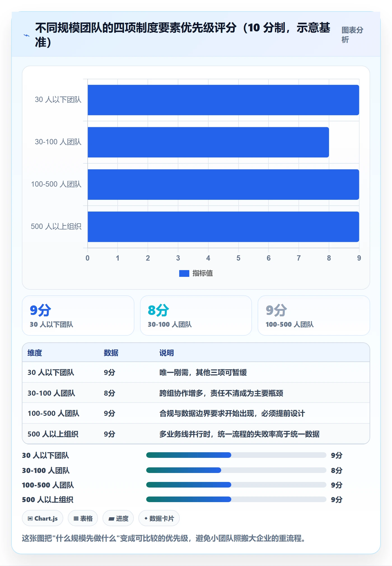Select the 数据卡片 chip
Image resolution: width=392 pixels, height=566 pixels.
pyautogui.click(x=159, y=518)
